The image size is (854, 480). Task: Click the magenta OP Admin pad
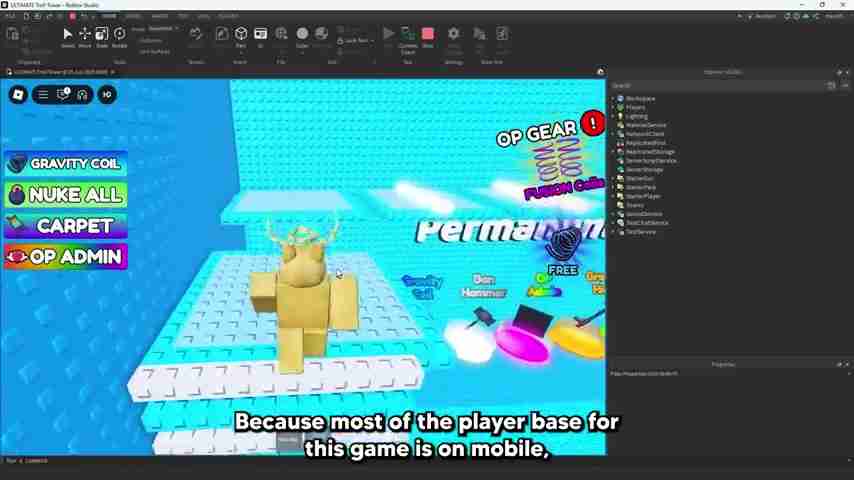pyautogui.click(x=523, y=344)
